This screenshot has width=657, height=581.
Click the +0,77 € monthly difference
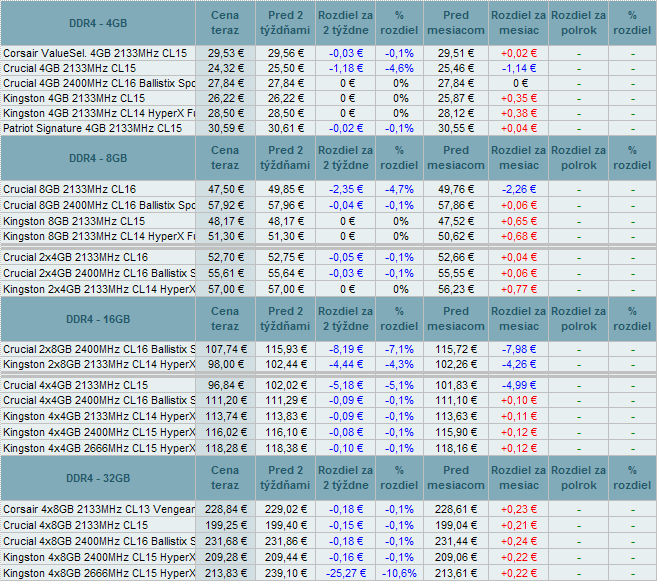(x=519, y=289)
